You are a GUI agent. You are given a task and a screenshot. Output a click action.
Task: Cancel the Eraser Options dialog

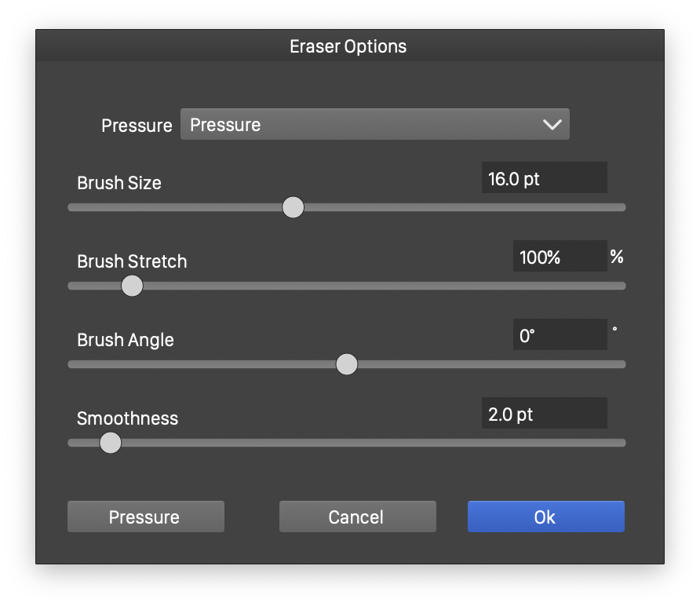(357, 517)
